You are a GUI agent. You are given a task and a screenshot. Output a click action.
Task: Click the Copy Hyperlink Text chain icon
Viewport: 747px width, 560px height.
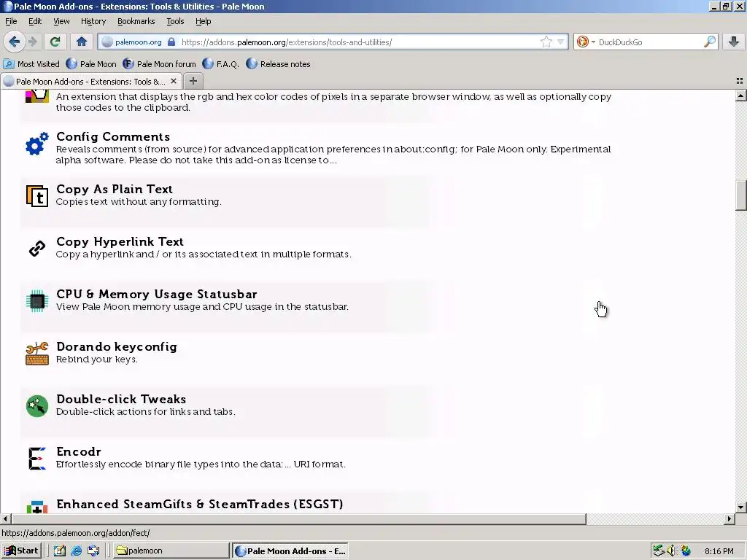(37, 248)
